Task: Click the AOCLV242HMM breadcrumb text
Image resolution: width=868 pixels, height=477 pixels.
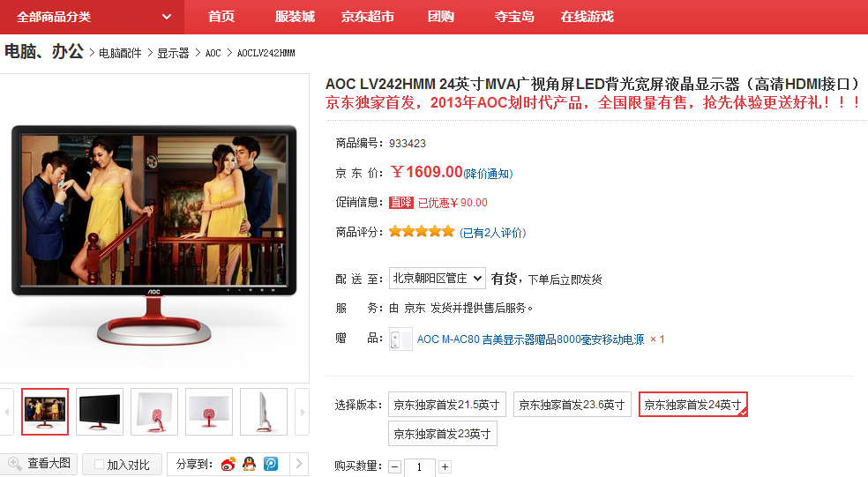Action: (266, 53)
